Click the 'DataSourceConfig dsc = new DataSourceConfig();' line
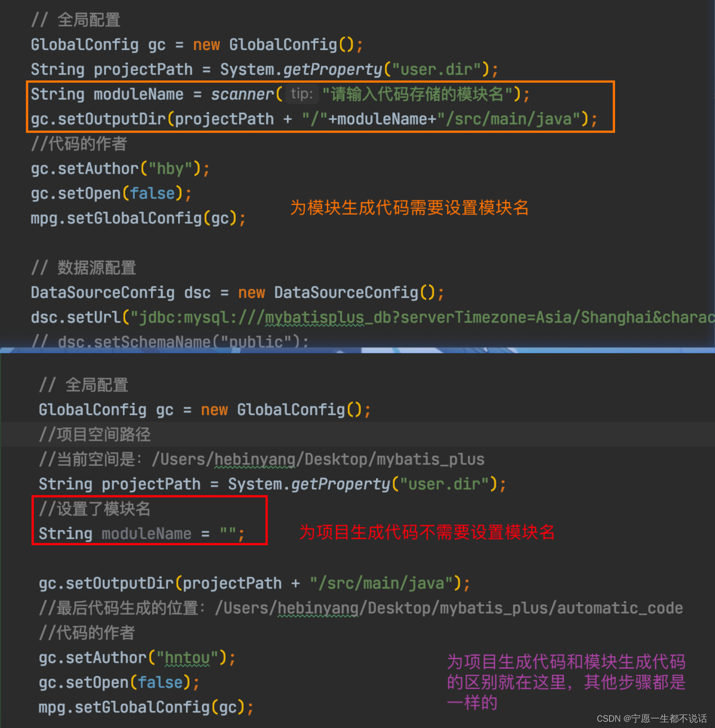Image resolution: width=715 pixels, height=728 pixels. coord(237,293)
